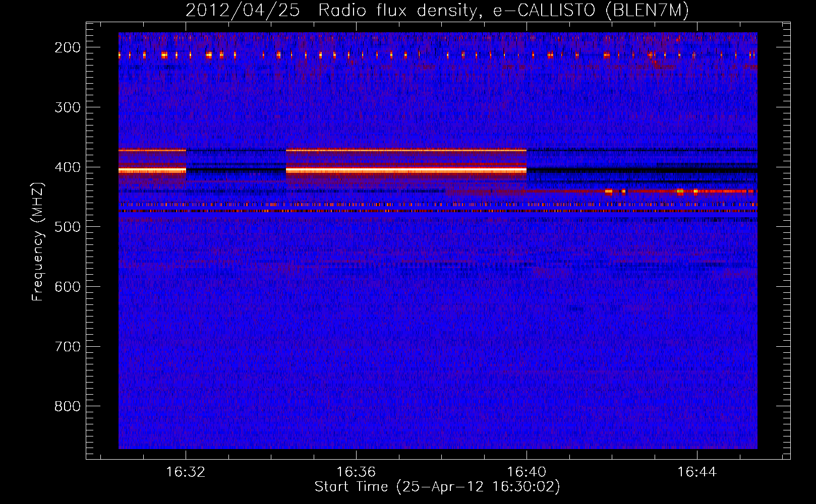
Task: Click the bright 405 MHz emission band near 16:37
Action: 406,170
